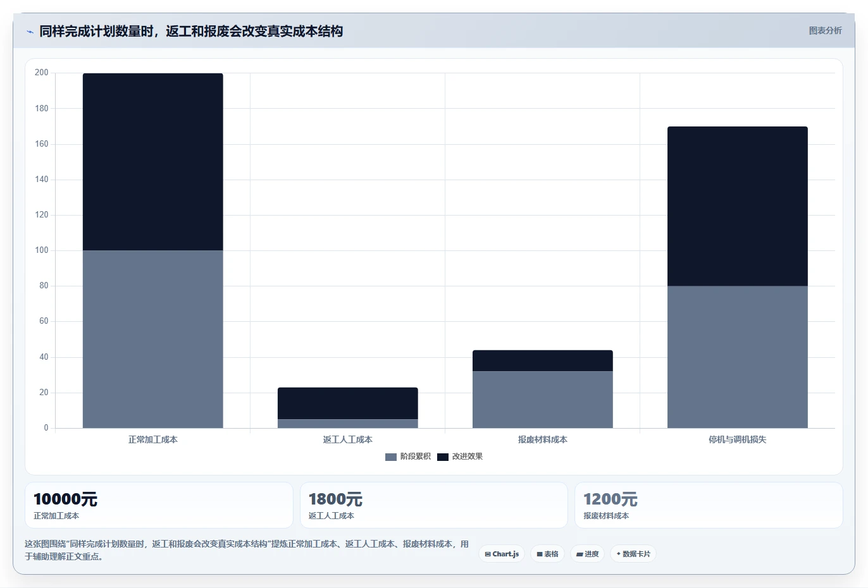
Task: Click the y-axis value 40
Action: (x=44, y=357)
